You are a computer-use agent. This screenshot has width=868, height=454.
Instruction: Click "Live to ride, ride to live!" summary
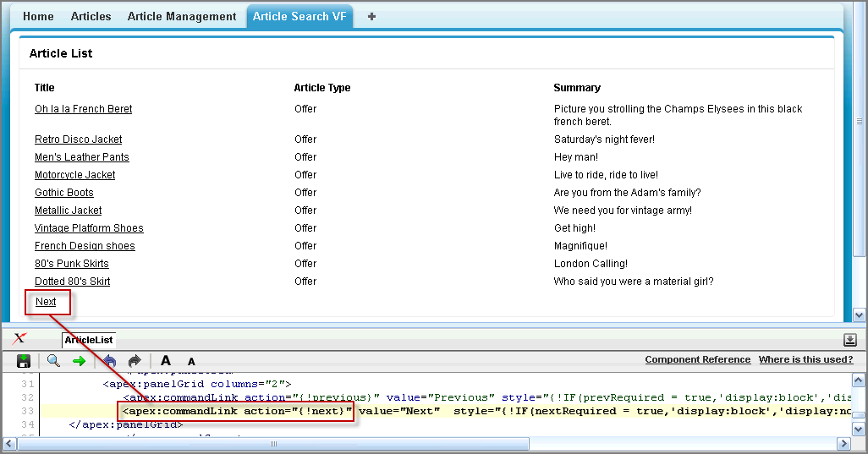point(606,175)
